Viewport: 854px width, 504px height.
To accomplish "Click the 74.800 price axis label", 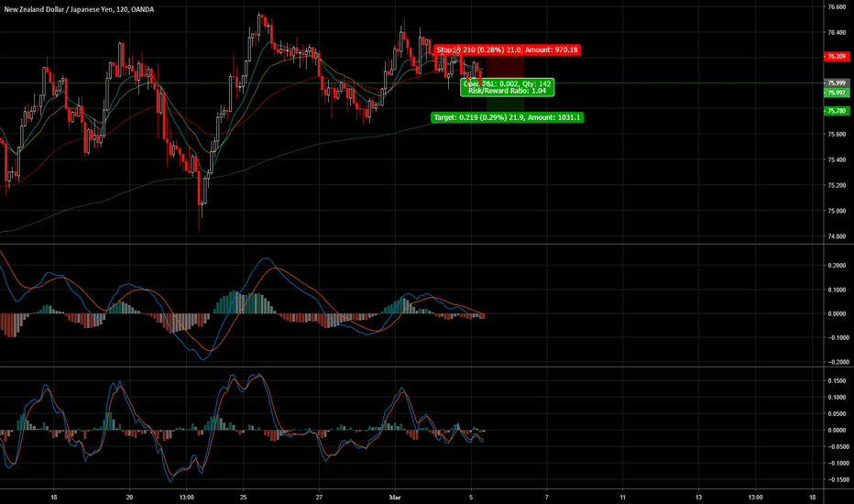I will click(x=837, y=236).
